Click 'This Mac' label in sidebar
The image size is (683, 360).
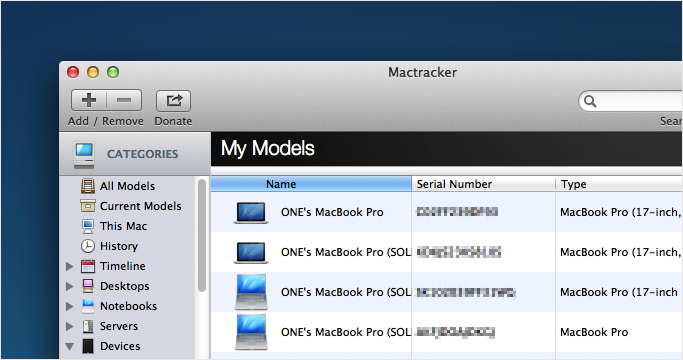pyautogui.click(x=123, y=226)
